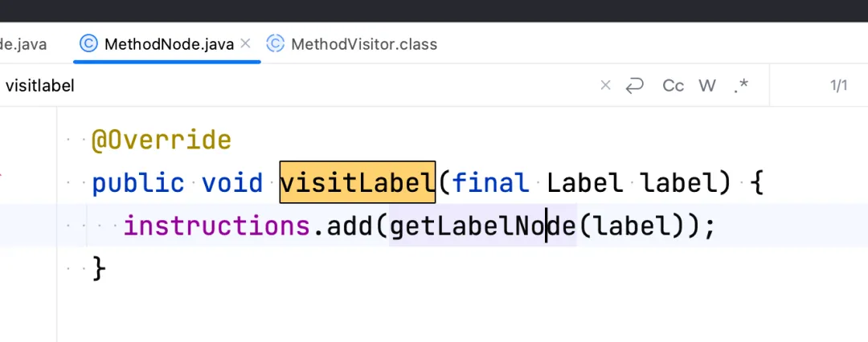Switch to the MethodNode.java tab

[x=169, y=44]
